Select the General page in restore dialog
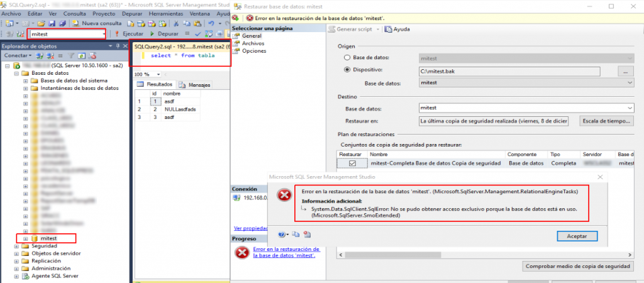 tap(252, 36)
